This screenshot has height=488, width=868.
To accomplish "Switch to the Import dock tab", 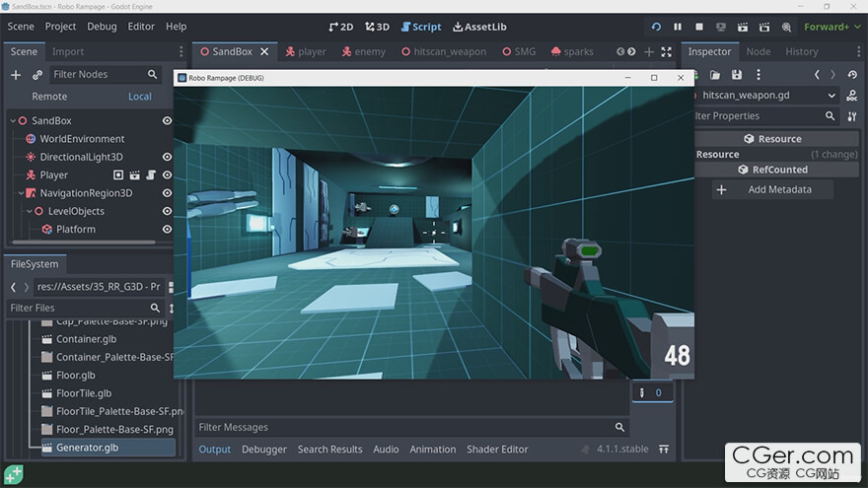I will [x=68, y=51].
